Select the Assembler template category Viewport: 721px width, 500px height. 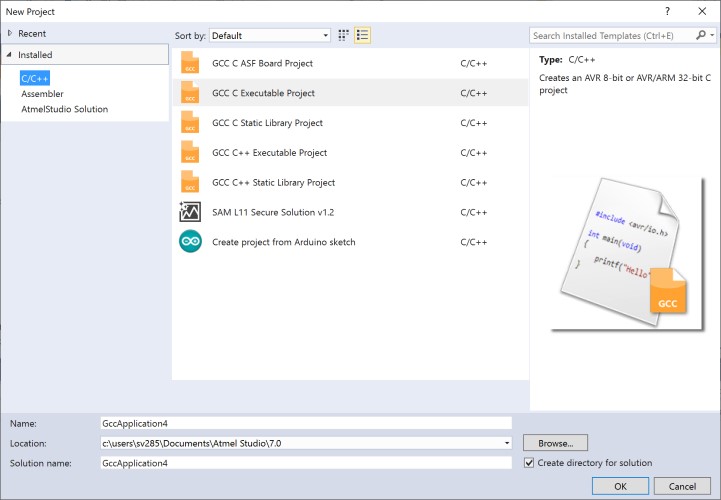42,94
